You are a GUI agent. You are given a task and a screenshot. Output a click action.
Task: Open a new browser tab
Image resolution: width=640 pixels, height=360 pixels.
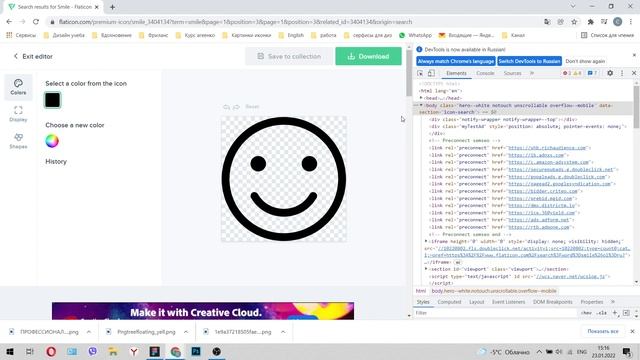(x=112, y=7)
